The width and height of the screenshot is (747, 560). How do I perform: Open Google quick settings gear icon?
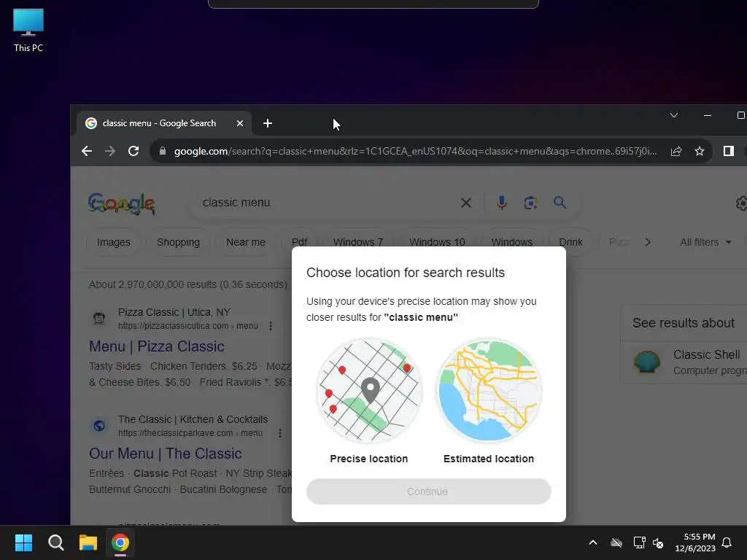(741, 203)
